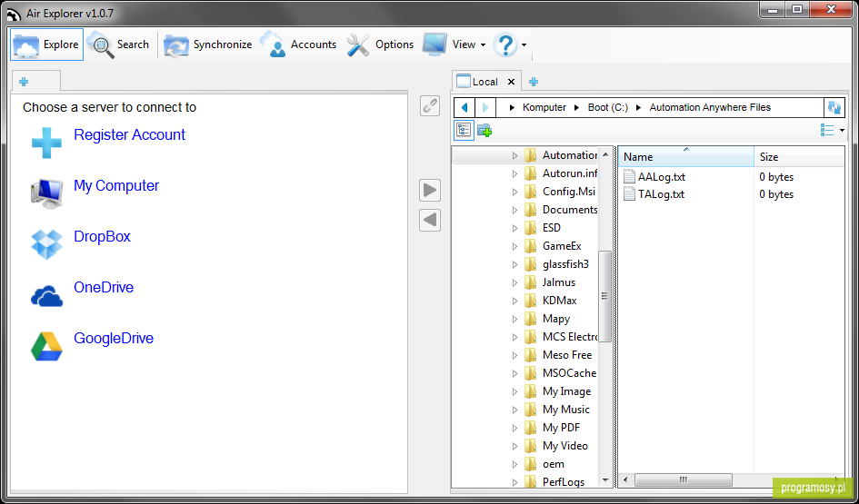This screenshot has height=504, width=859.
Task: Select the Meso Free folder
Action: click(567, 355)
